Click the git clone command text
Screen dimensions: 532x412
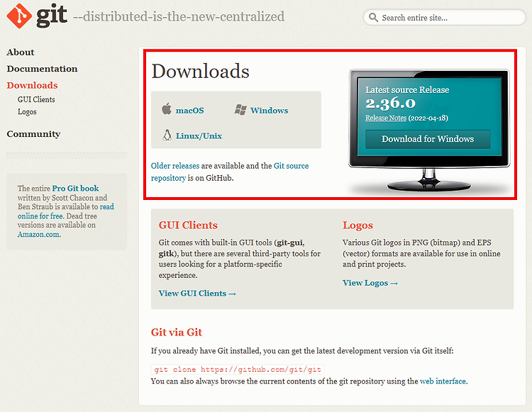click(238, 369)
